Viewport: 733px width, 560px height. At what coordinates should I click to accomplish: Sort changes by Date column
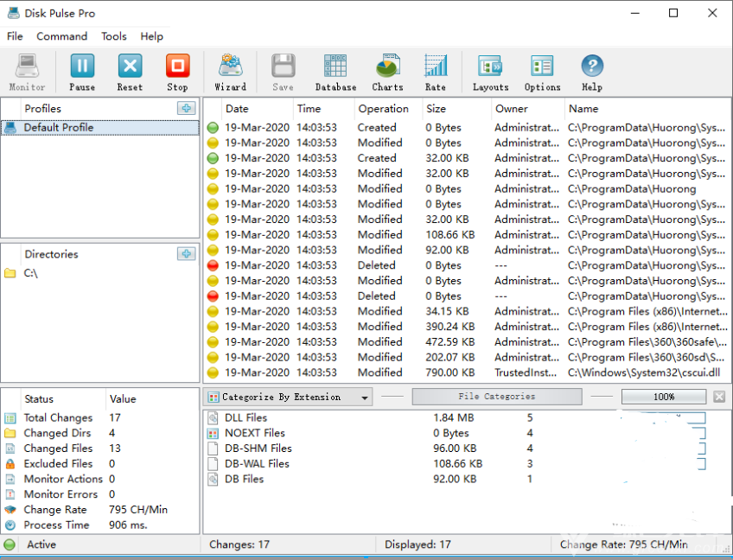pyautogui.click(x=258, y=108)
